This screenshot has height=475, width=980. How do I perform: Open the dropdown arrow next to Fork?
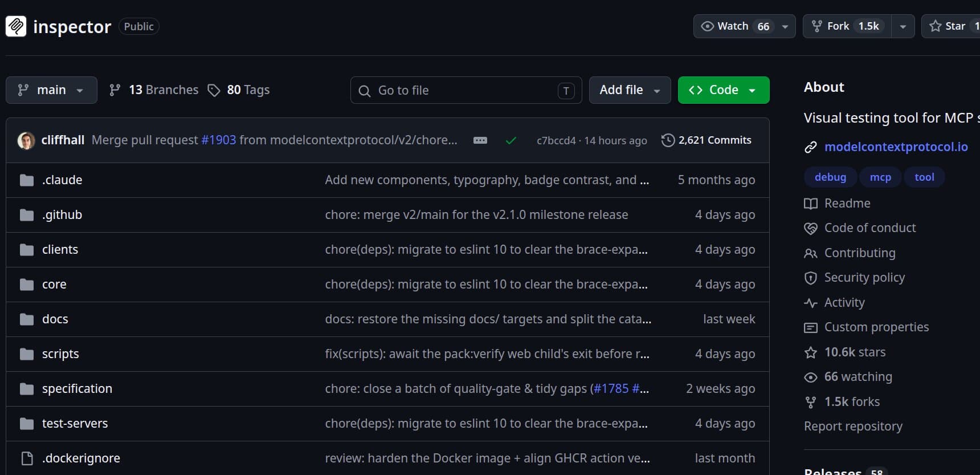coord(903,26)
